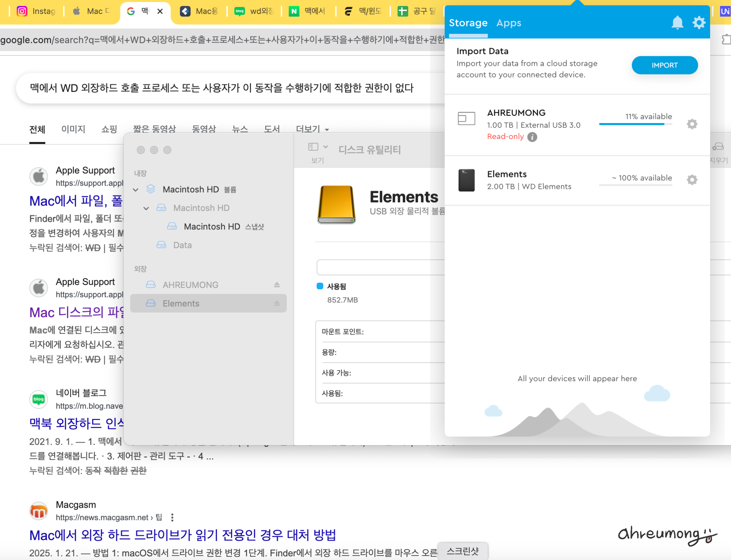This screenshot has width=731, height=560.
Task: Open Apple Mac browser tab
Action: [91, 11]
